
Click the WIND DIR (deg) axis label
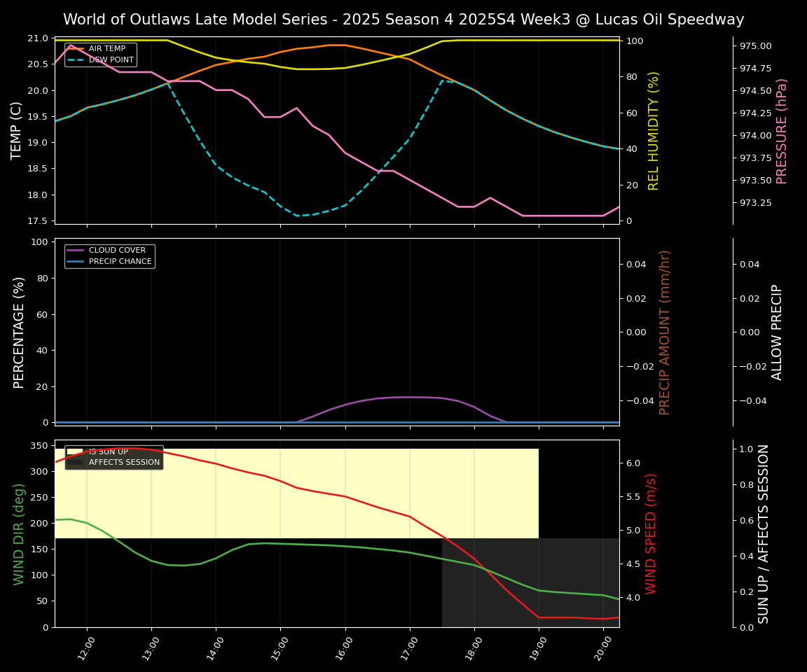tap(20, 533)
